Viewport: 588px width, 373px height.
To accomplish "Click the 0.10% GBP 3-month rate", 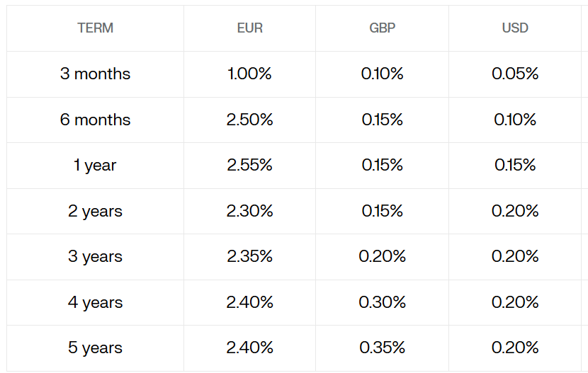I will [x=383, y=74].
